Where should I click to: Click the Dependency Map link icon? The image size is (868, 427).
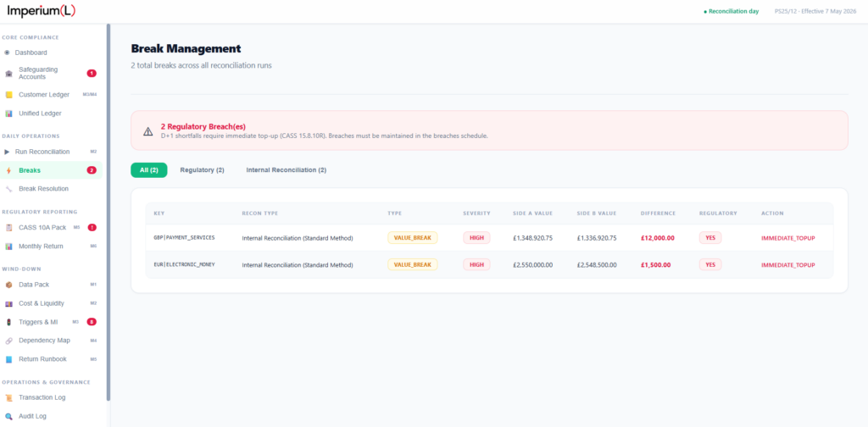tap(8, 341)
